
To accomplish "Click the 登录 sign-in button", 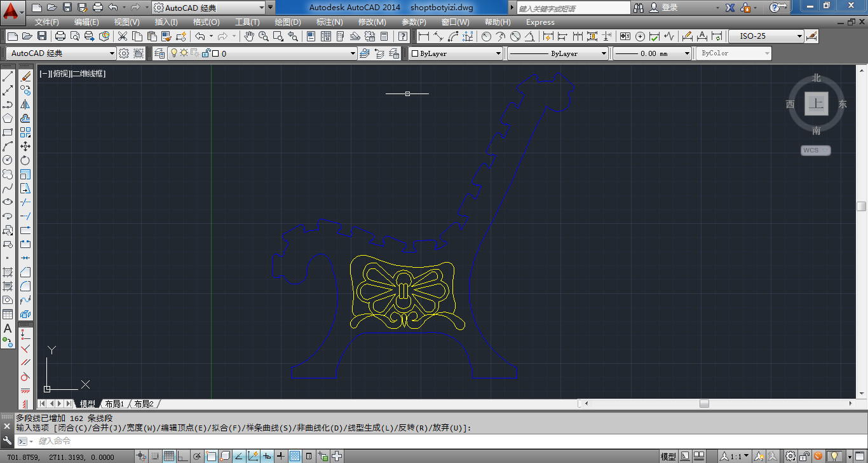I will (x=670, y=8).
